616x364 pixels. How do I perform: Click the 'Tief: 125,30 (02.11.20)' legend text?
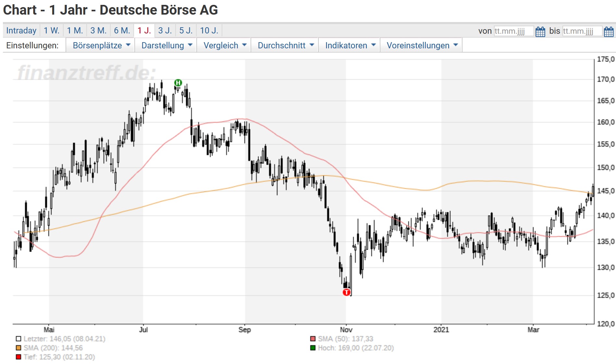point(59,357)
